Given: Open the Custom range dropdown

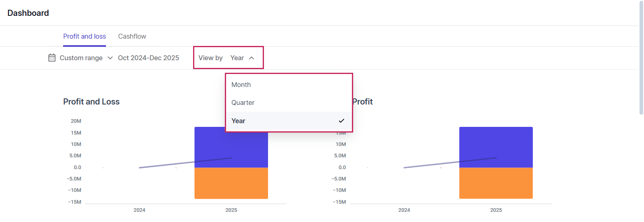Looking at the screenshot, I should (x=81, y=58).
